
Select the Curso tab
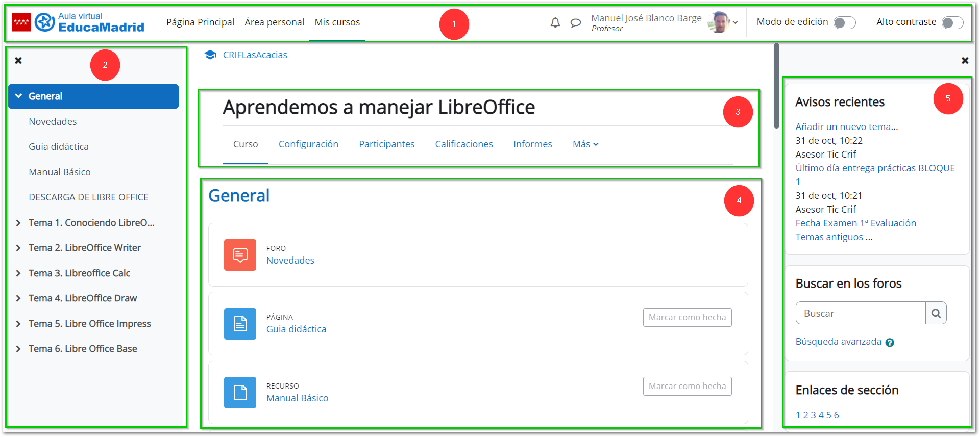[x=246, y=144]
